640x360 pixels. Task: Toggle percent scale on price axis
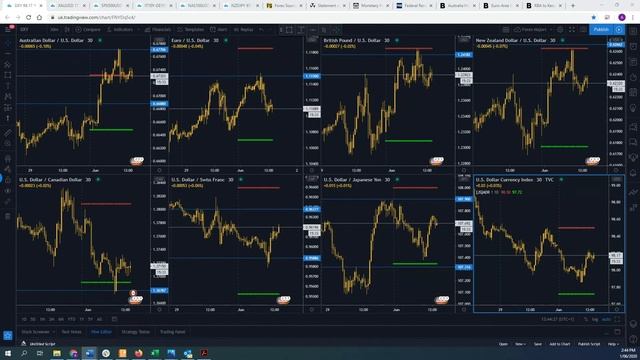coord(586,319)
